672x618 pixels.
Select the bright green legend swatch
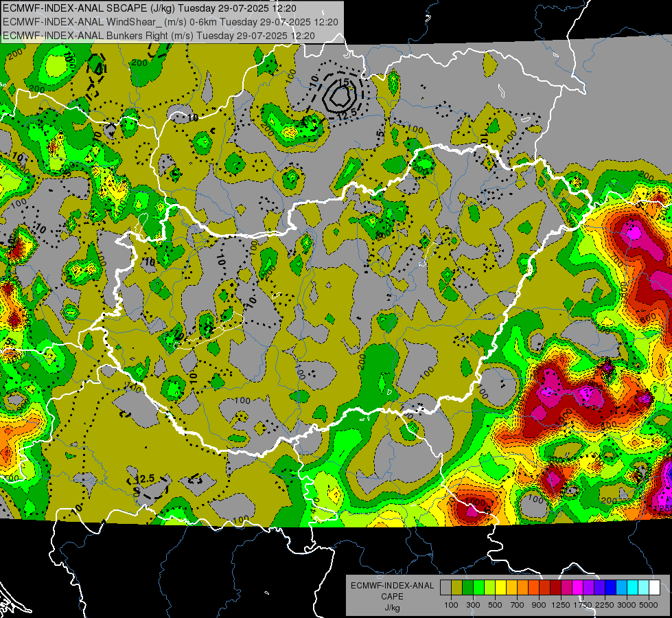coord(478,588)
